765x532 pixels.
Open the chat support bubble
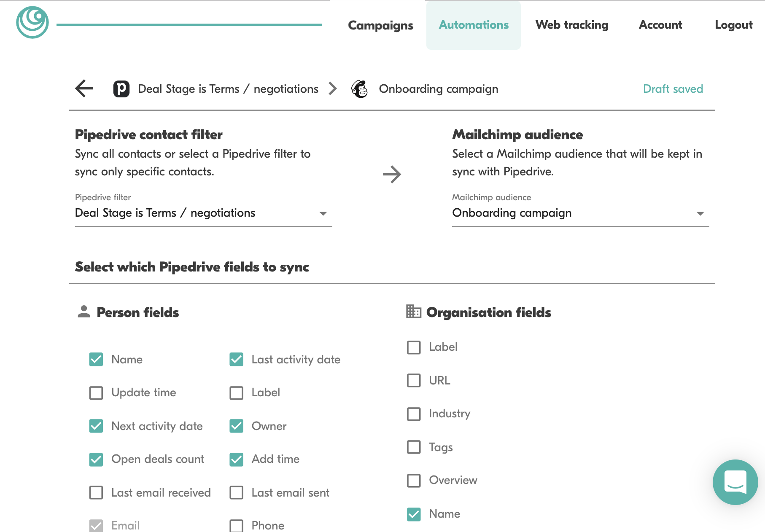[735, 482]
